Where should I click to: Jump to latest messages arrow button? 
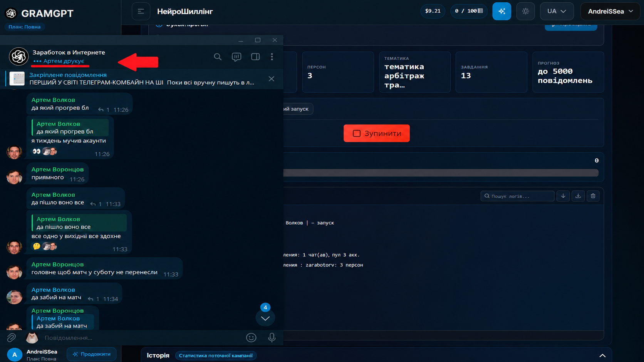tap(265, 318)
